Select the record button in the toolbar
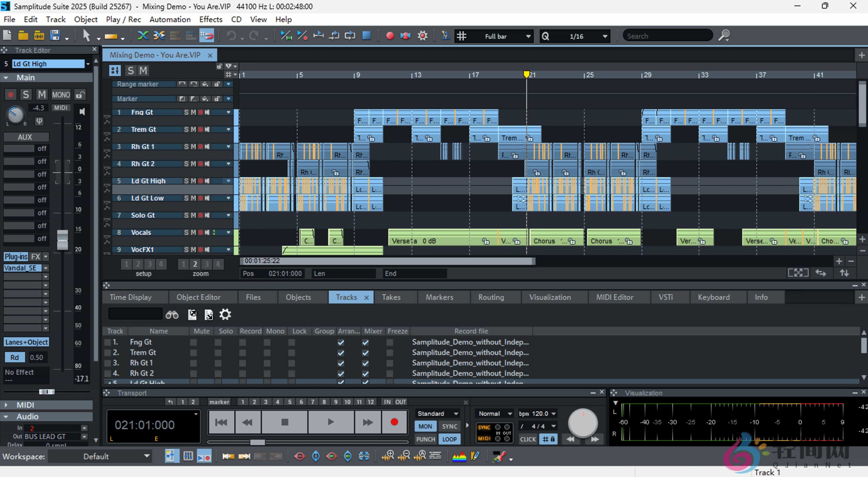The width and height of the screenshot is (868, 477). coord(390,36)
